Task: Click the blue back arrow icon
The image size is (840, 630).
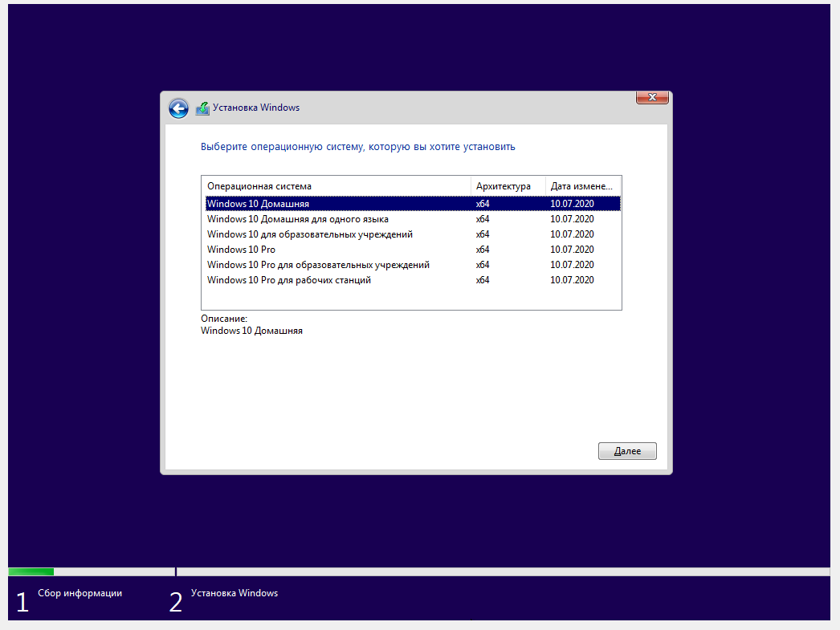Action: click(x=178, y=108)
